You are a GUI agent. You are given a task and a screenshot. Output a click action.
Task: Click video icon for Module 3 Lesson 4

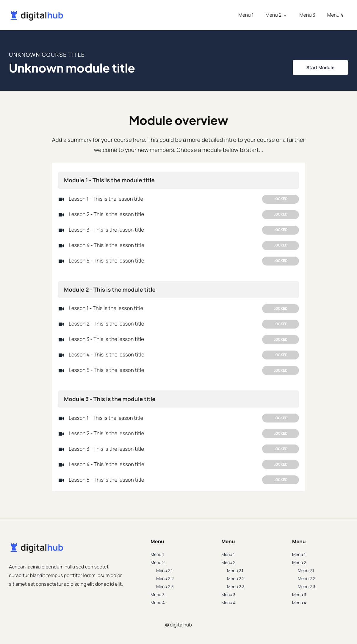point(61,465)
